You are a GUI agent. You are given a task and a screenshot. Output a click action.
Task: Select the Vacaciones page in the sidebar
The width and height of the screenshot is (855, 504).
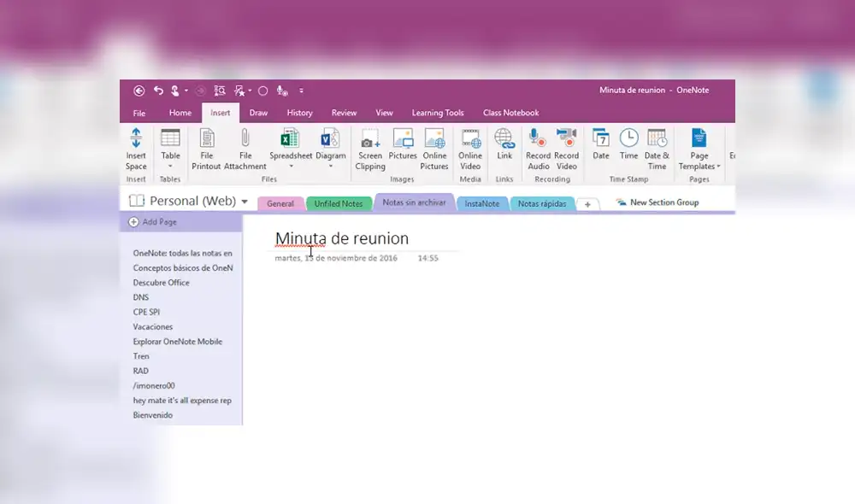(152, 326)
